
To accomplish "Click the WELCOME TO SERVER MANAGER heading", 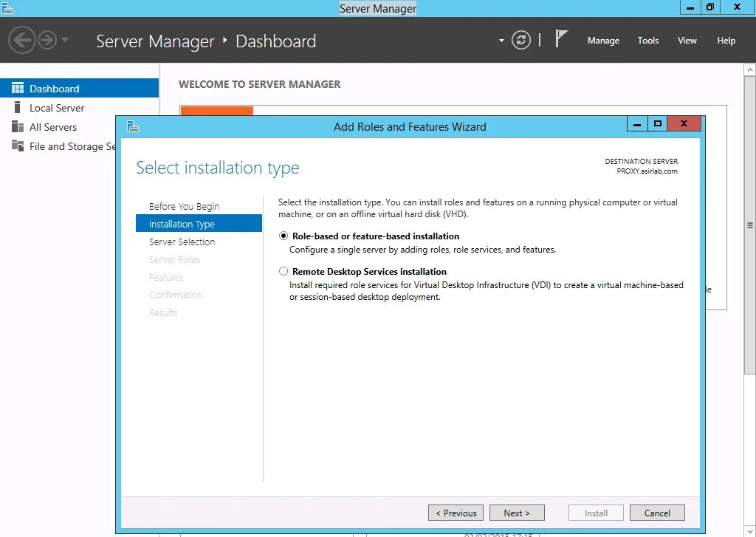I will [259, 84].
